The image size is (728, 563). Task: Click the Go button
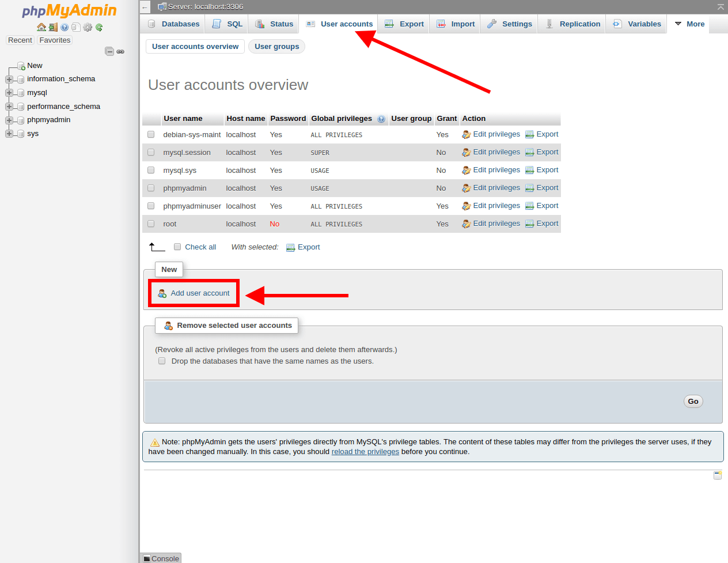click(693, 402)
